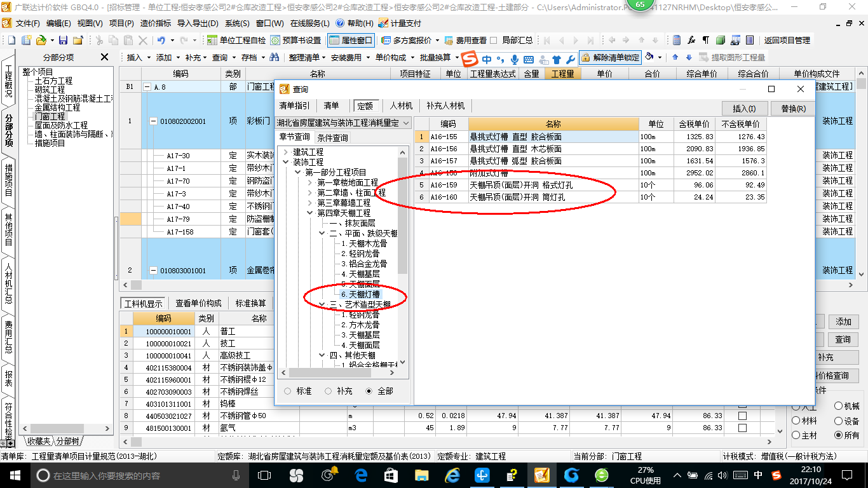The width and height of the screenshot is (868, 488).
Task: Switch to 条件查询 tab
Action: pos(333,137)
